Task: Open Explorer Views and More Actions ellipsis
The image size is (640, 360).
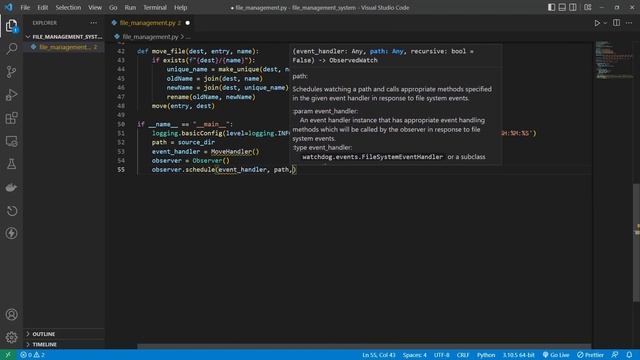Action: 93,23
